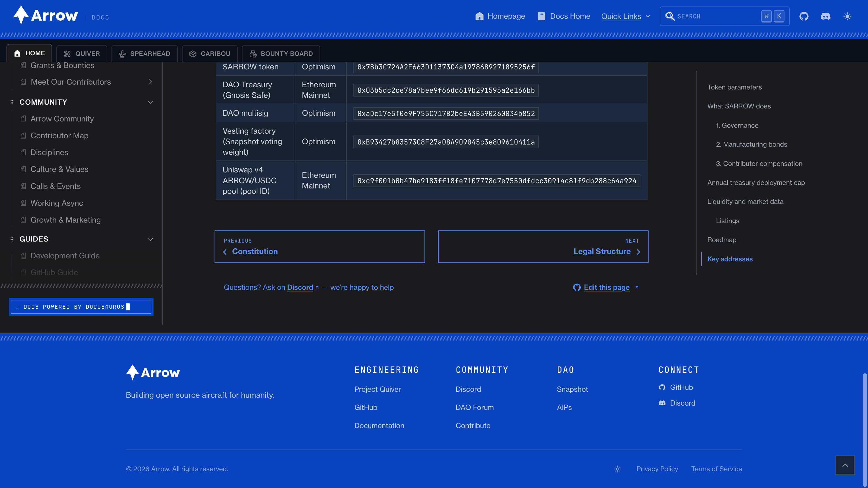Image resolution: width=868 pixels, height=488 pixels.
Task: Open Terms of Service footer link
Action: coord(716,469)
